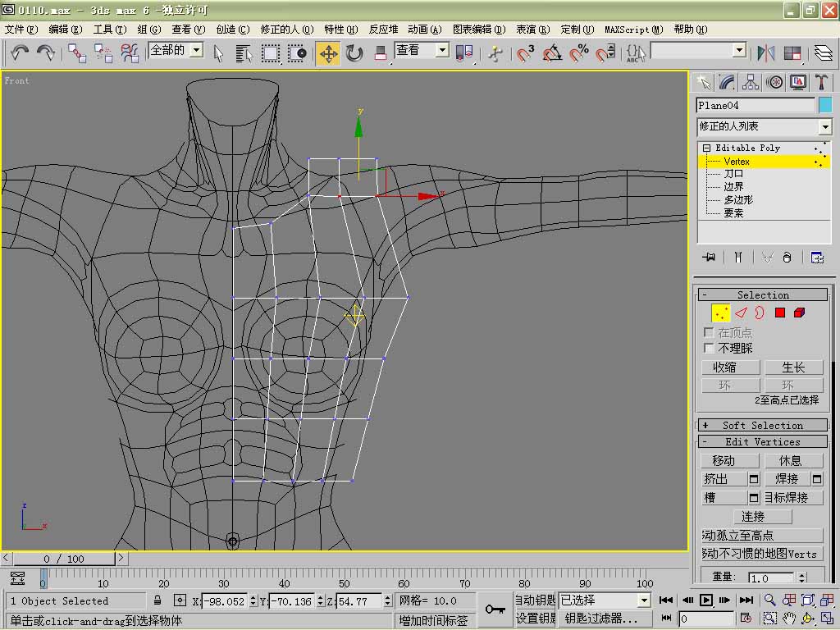Click the Redo arrow icon
The width and height of the screenshot is (840, 630).
tap(46, 53)
